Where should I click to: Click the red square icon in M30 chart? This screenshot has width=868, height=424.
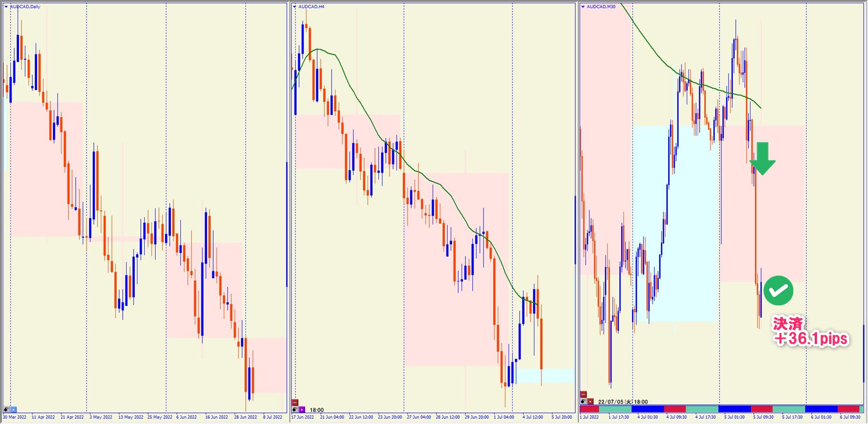click(x=591, y=402)
